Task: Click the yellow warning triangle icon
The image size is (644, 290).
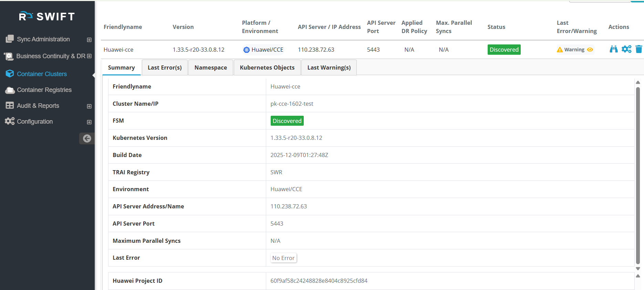Action: coord(560,50)
